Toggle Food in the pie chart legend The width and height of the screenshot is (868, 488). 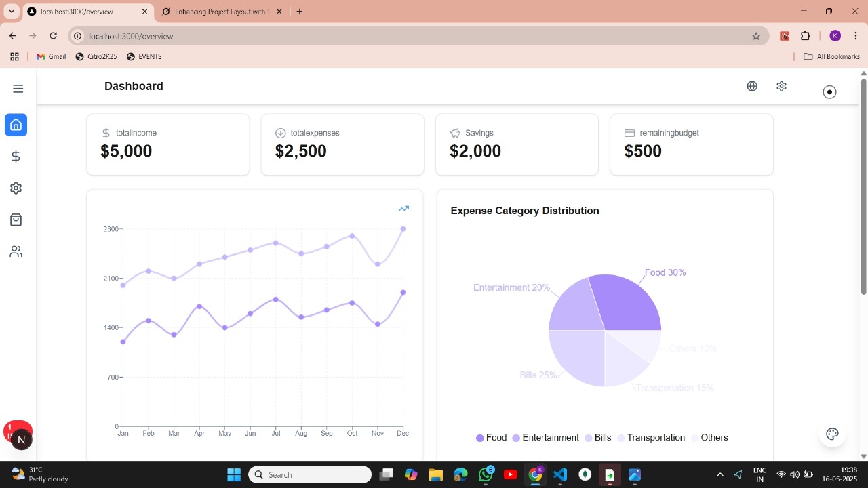[491, 437]
